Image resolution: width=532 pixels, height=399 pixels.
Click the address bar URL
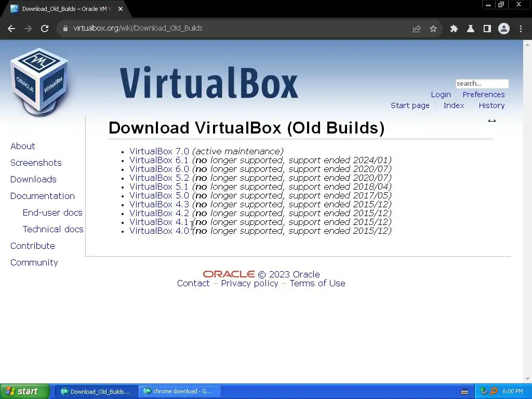click(x=138, y=28)
